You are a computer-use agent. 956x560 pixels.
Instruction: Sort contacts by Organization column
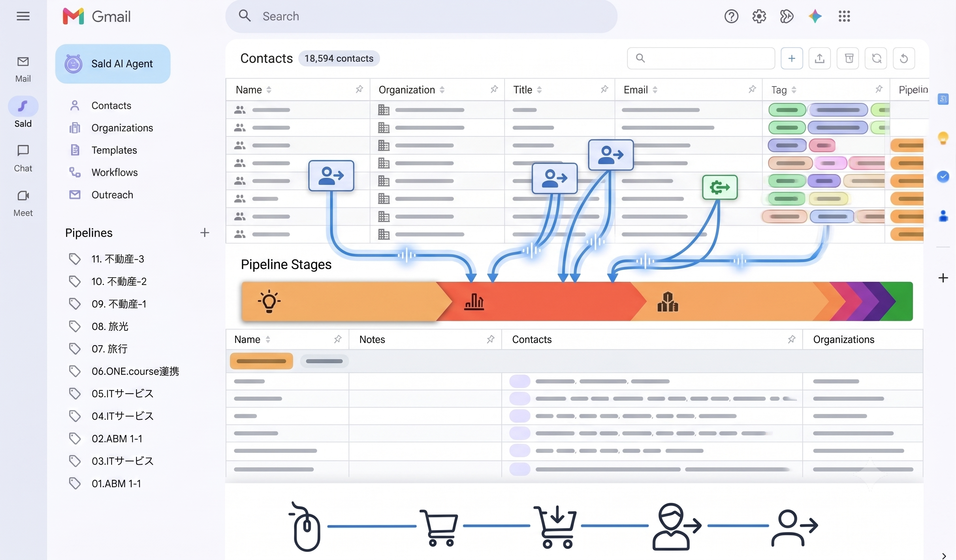click(x=442, y=90)
